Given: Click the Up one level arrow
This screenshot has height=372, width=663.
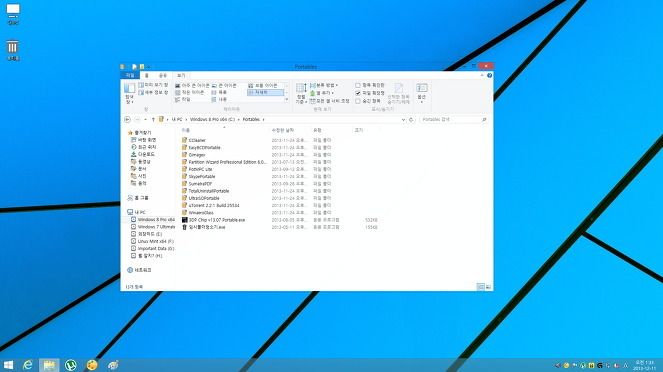Looking at the screenshot, I should [x=153, y=120].
